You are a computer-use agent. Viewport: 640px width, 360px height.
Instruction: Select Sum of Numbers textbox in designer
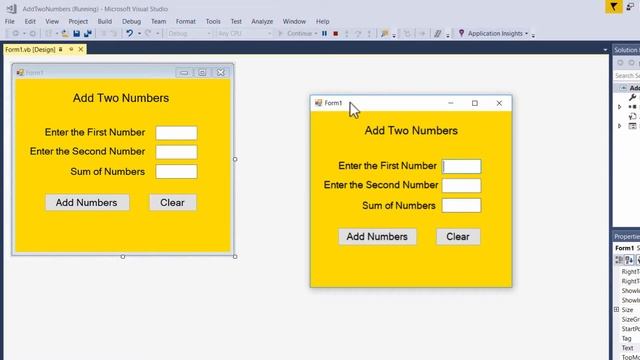coord(176,172)
